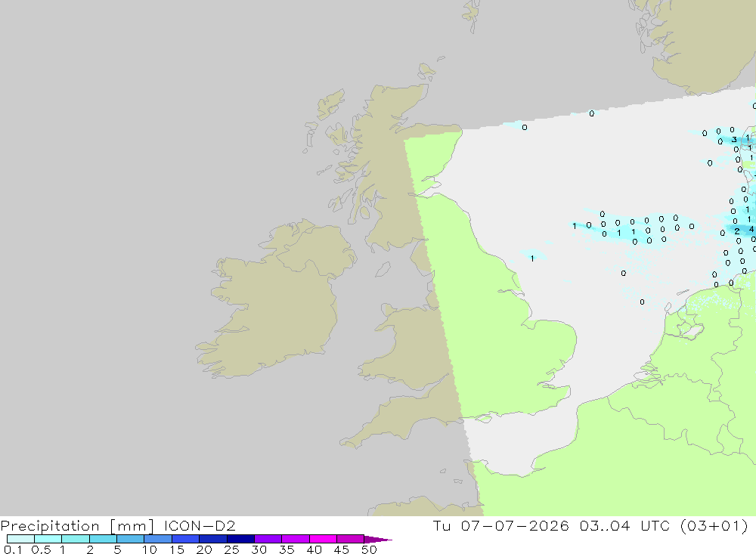756x554 pixels.
Task: Click the legend label '0.1'
Action: click(x=13, y=549)
